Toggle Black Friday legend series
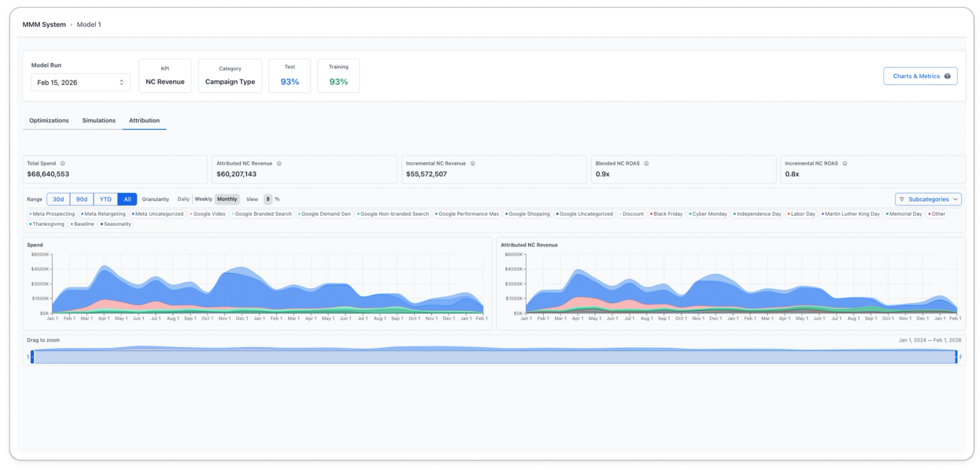The width and height of the screenshot is (980, 470). coord(666,214)
